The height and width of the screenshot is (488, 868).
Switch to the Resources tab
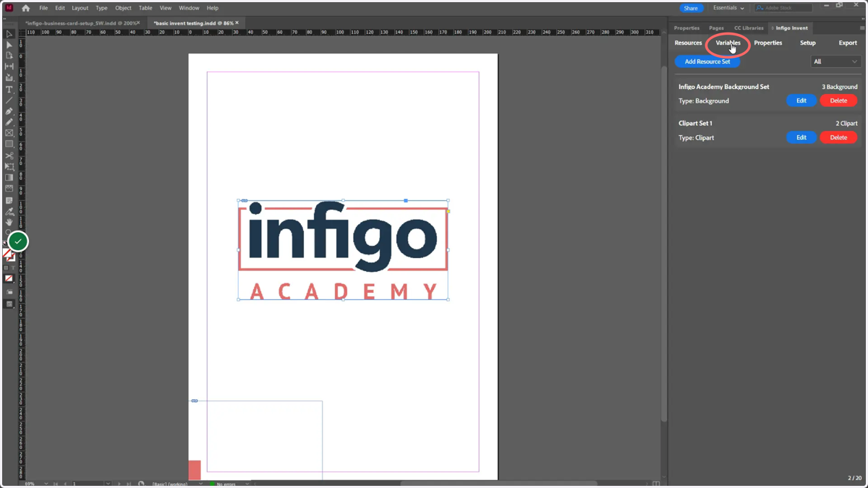pos(688,43)
